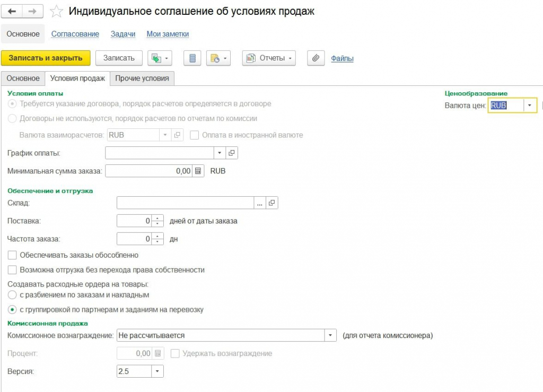Click Комиссионное вознаграждение Не рассчитывается field
The width and height of the screenshot is (543, 392).
(221, 335)
